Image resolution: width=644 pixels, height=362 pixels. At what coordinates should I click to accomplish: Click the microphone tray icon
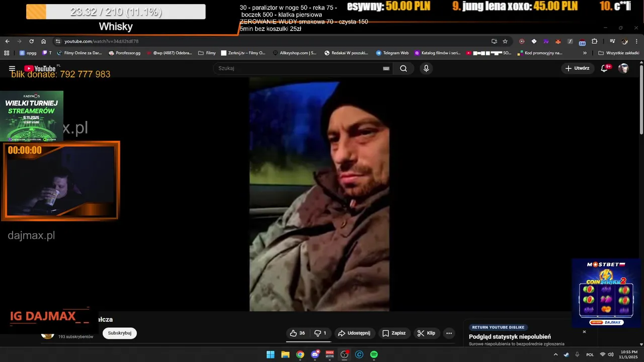(x=577, y=354)
